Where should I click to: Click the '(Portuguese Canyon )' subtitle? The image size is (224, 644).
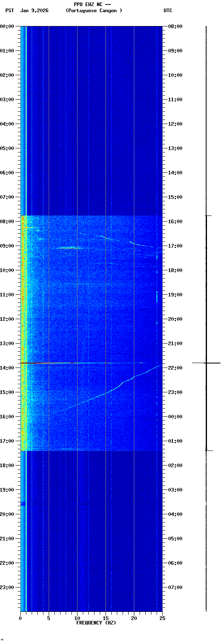click(x=94, y=11)
